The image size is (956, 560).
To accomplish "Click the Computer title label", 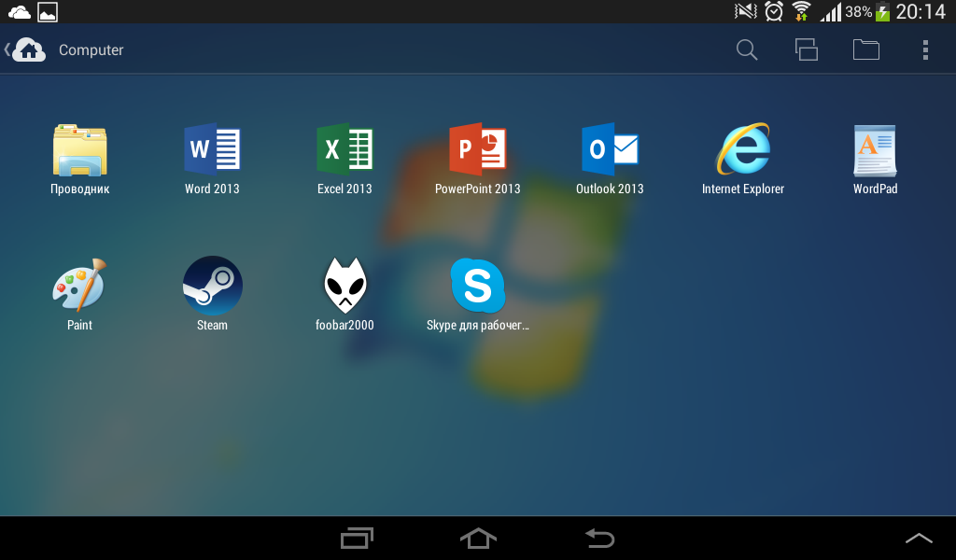I will (91, 50).
